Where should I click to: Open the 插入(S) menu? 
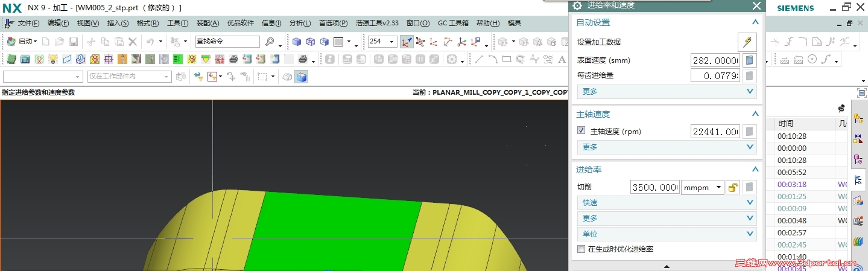pos(118,23)
